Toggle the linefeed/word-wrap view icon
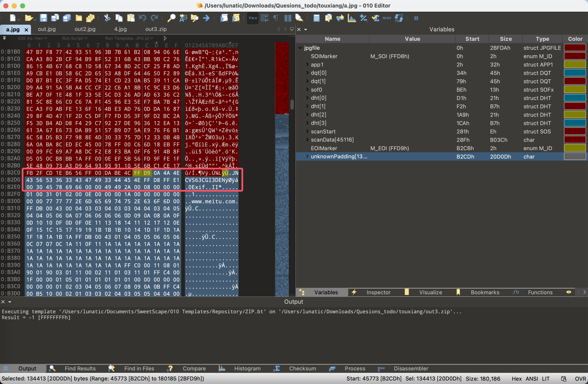This screenshot has width=588, height=384. pyautogui.click(x=264, y=18)
